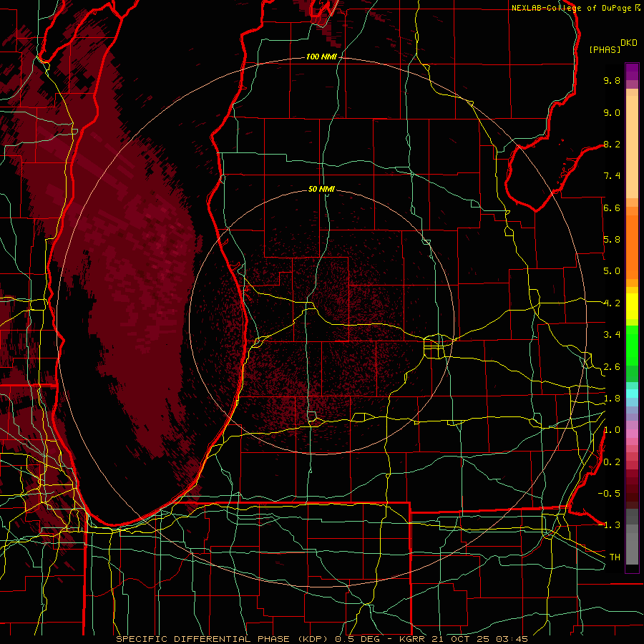644x644 pixels.
Task: Click the [PHAS] label above the color scale
Action: tap(605, 49)
